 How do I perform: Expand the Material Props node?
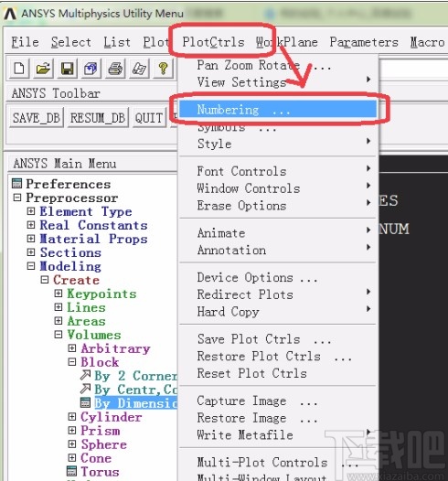[x=31, y=239]
